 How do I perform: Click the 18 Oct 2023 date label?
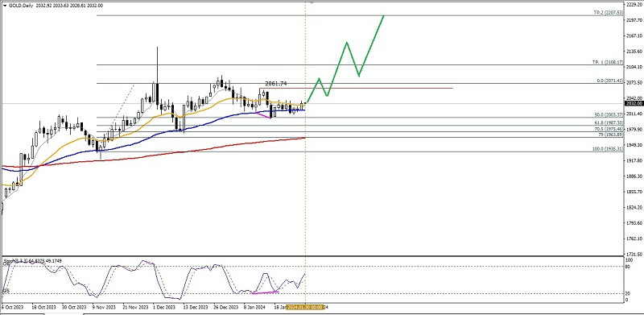(44, 307)
